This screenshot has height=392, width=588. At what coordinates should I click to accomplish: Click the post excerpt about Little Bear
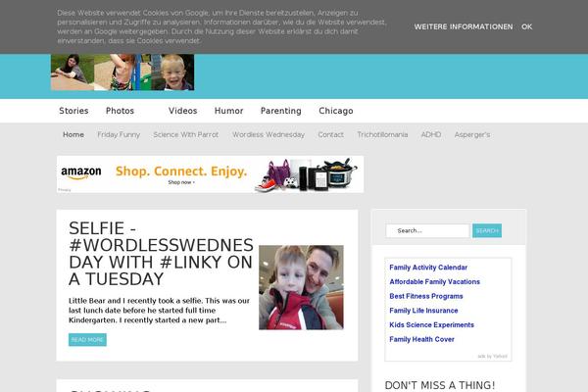159,311
